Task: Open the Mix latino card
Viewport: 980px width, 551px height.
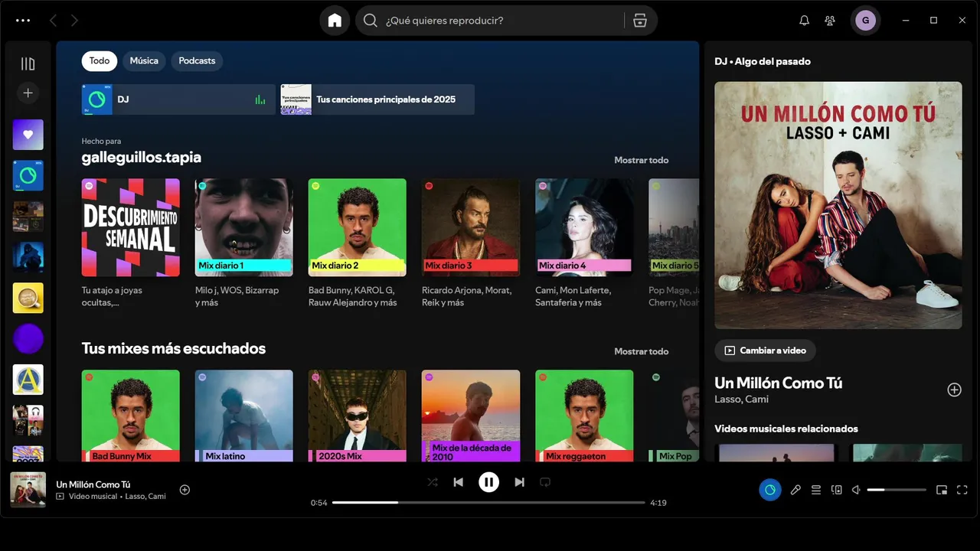Action: coord(244,416)
